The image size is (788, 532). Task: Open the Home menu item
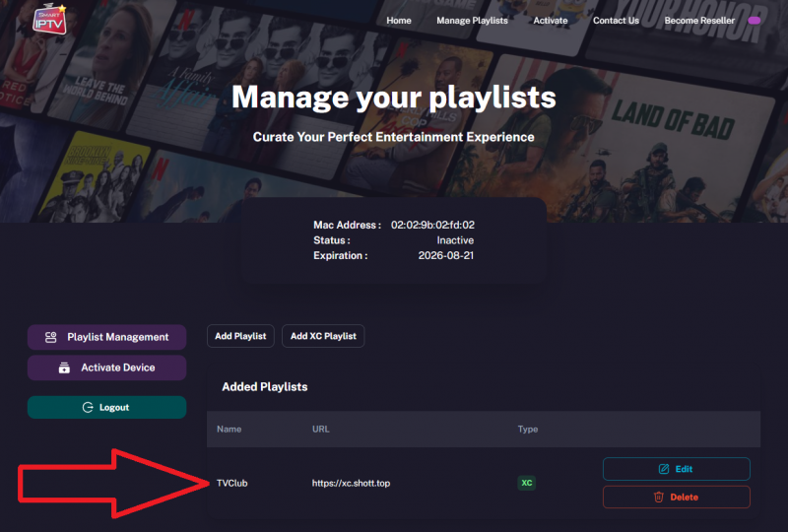click(x=399, y=21)
